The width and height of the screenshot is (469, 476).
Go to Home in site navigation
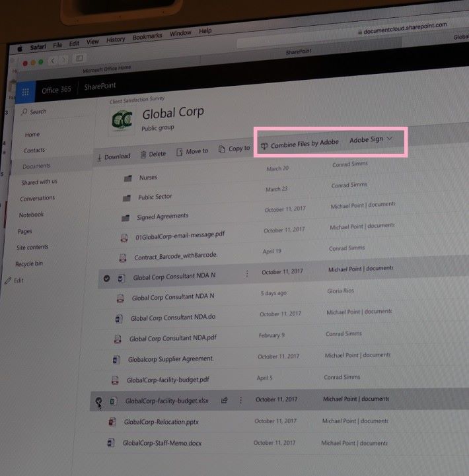[x=32, y=134]
